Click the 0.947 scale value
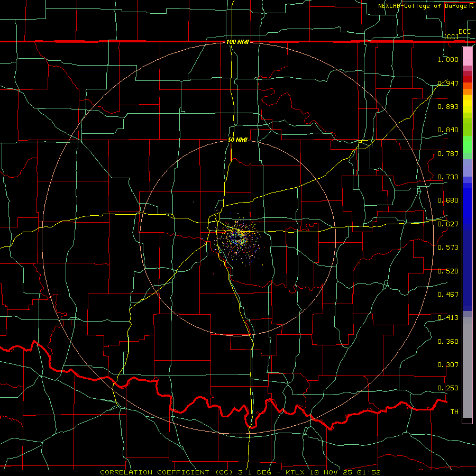The image size is (476, 476). (x=448, y=83)
